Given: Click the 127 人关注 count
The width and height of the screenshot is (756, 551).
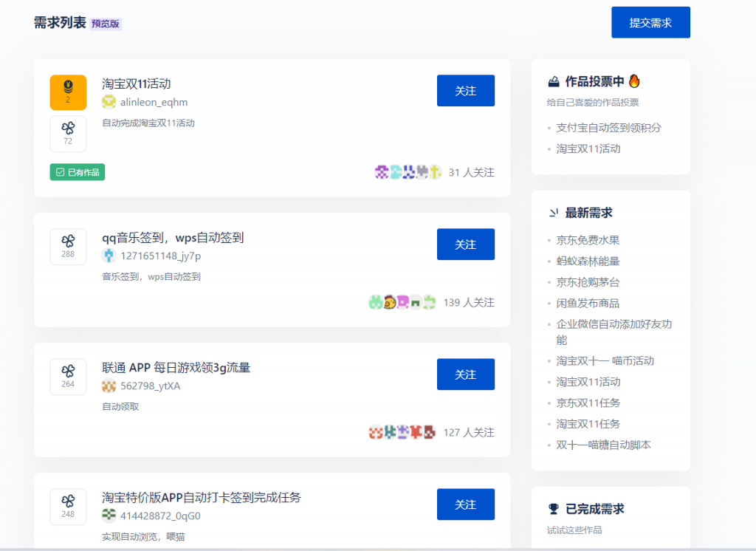Looking at the screenshot, I should click(x=469, y=432).
